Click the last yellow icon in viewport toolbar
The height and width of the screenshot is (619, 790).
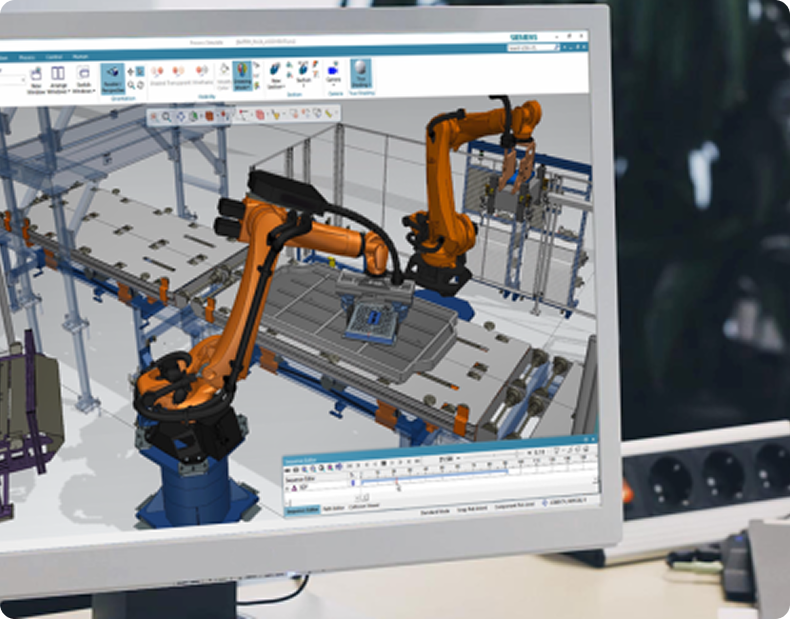pyautogui.click(x=329, y=112)
